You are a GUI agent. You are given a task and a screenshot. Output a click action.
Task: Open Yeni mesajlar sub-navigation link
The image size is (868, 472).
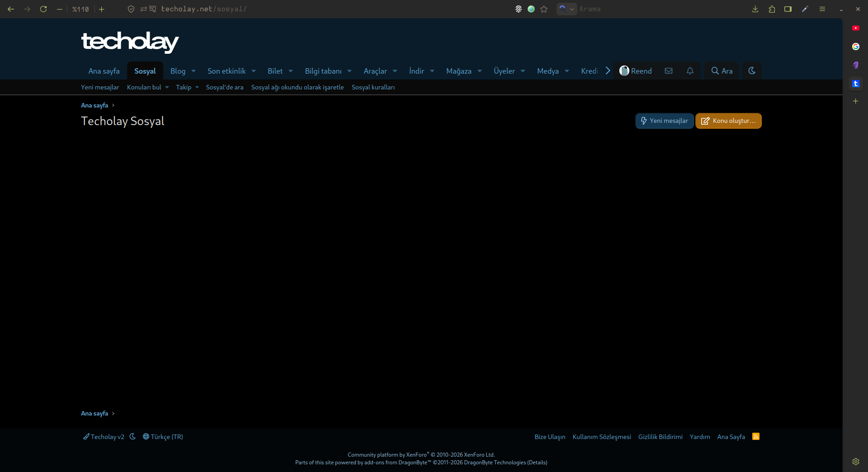[x=100, y=87]
